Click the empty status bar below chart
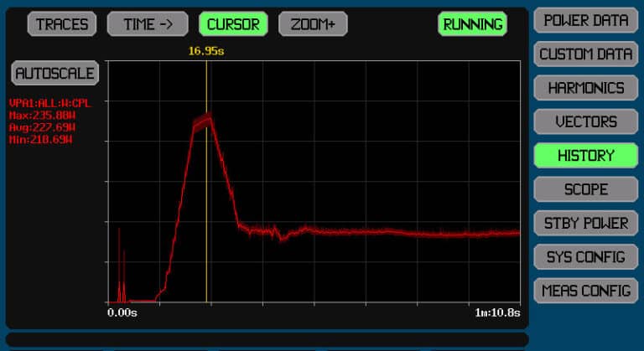 [267, 340]
